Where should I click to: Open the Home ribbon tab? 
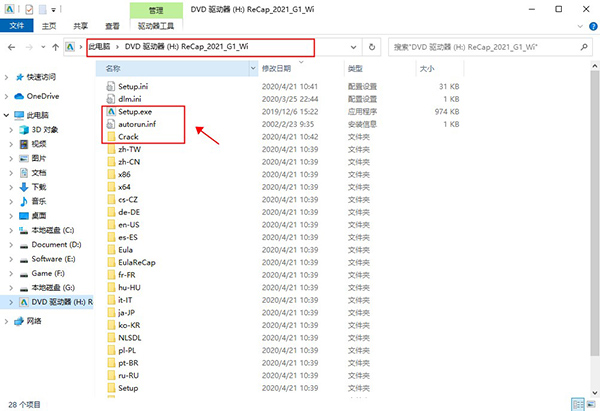tap(49, 26)
